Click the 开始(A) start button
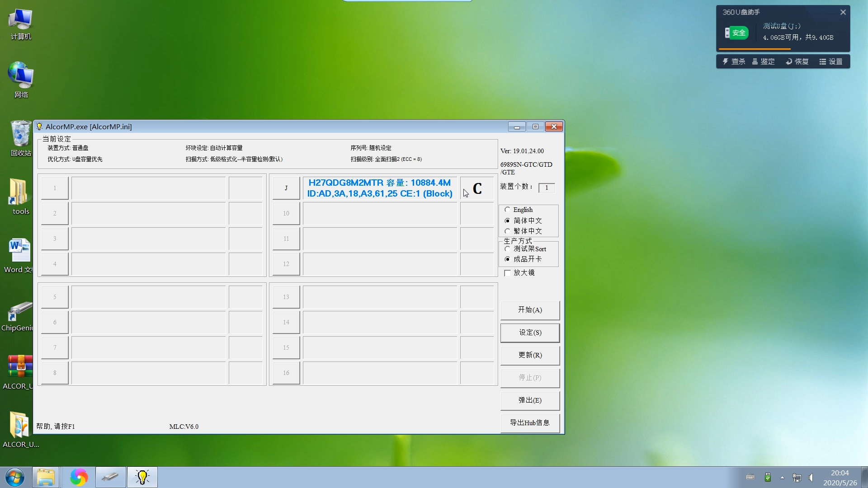 pos(529,309)
